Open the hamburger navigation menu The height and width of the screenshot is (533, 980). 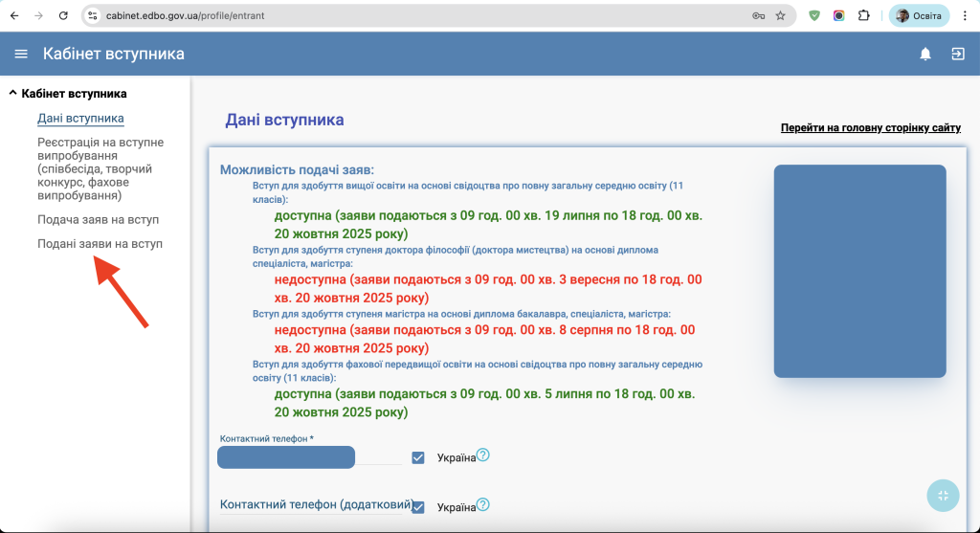click(x=21, y=54)
